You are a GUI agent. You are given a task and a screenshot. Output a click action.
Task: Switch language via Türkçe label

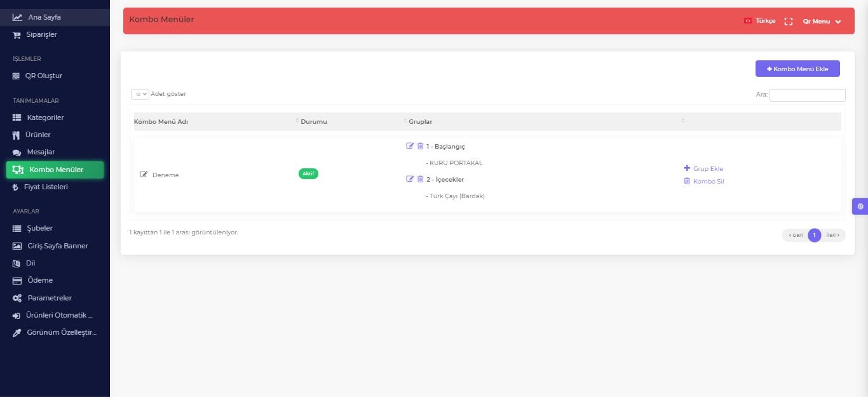click(x=765, y=21)
